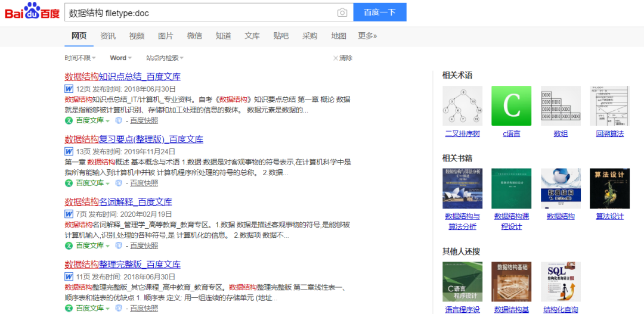Click the 数组 array diagram thumbnail
Image resolution: width=644 pixels, height=314 pixels.
pyautogui.click(x=561, y=105)
